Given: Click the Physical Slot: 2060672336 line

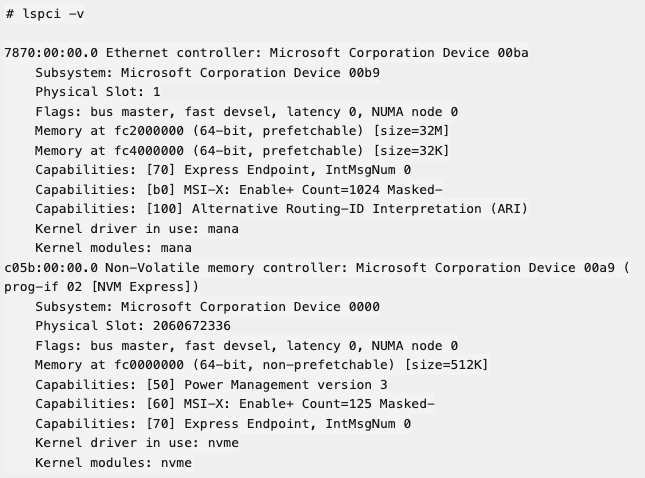Looking at the screenshot, I should pyautogui.click(x=133, y=326).
